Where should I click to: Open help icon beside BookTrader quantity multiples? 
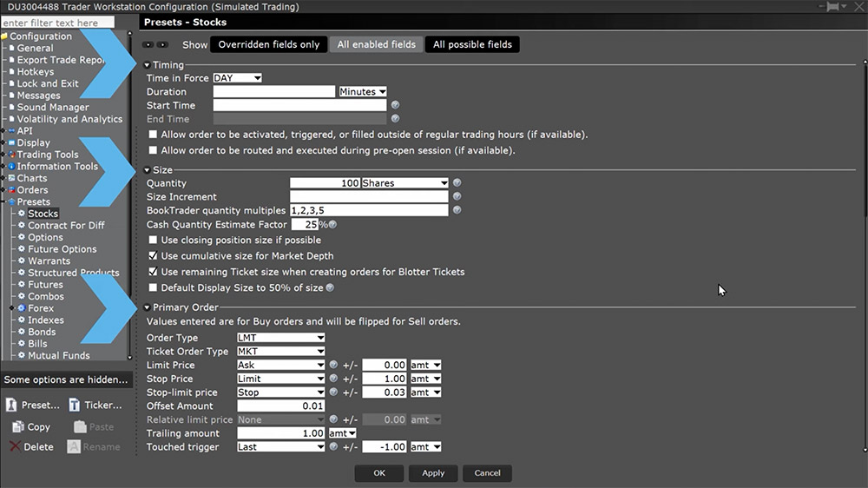457,210
